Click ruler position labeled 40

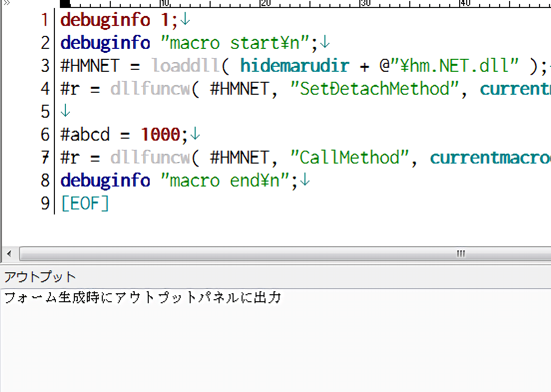click(465, 3)
